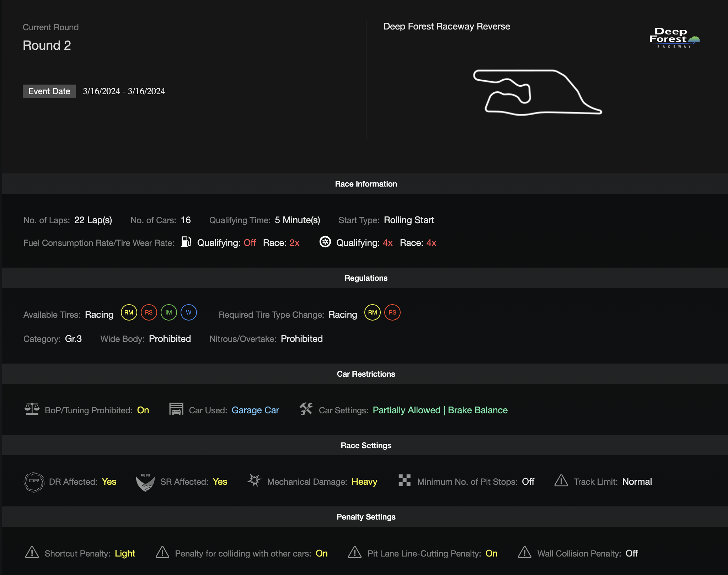
Task: Click the Event Date label
Action: click(x=49, y=91)
